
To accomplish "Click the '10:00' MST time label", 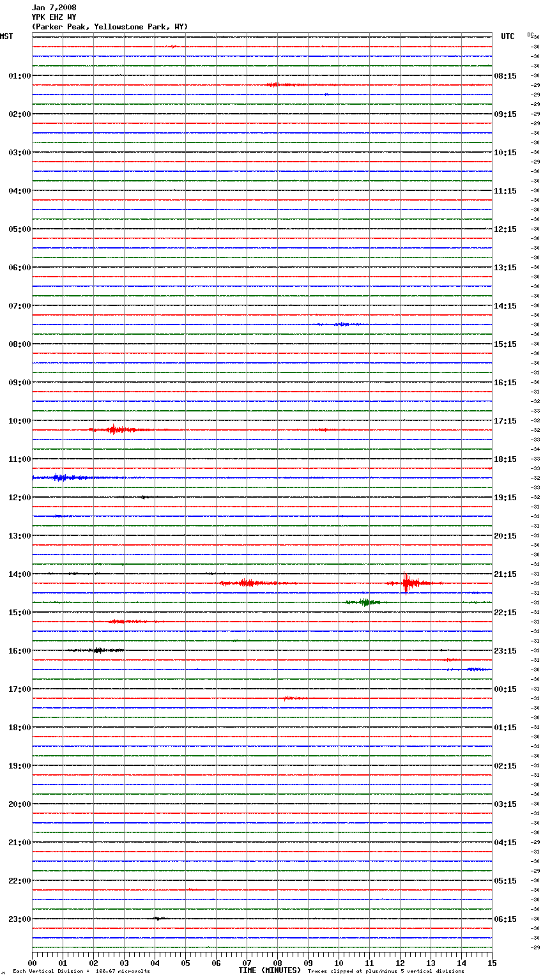I will pos(20,421).
